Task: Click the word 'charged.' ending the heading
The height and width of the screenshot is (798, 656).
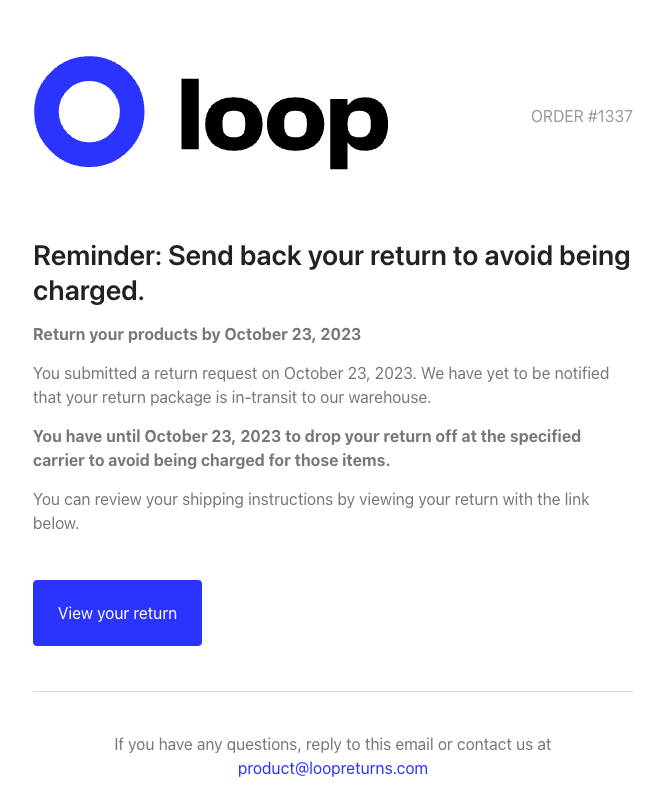Action: (x=89, y=292)
